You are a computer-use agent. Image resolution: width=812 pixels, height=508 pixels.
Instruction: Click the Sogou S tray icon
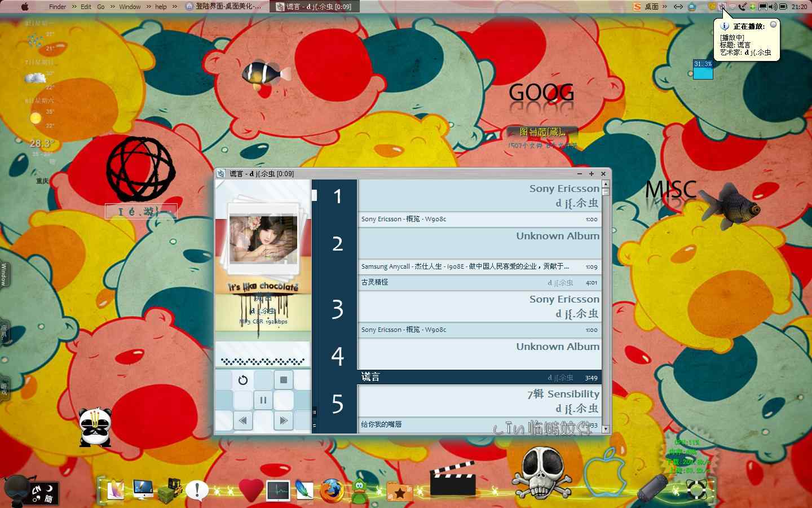click(637, 7)
